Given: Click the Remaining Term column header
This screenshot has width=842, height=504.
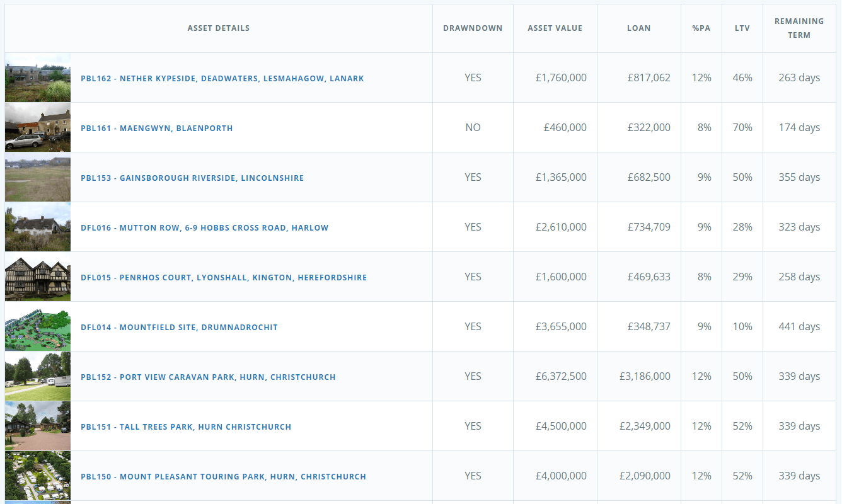Looking at the screenshot, I should click(799, 28).
